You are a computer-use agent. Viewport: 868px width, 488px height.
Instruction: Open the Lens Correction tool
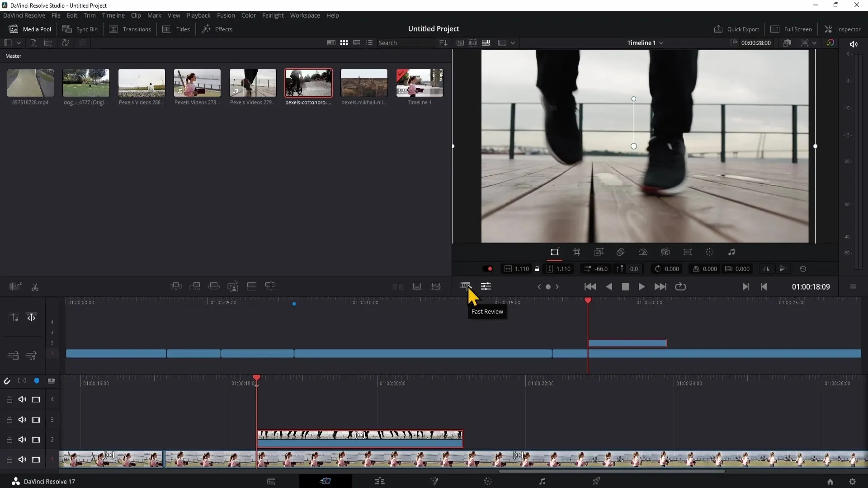click(688, 252)
